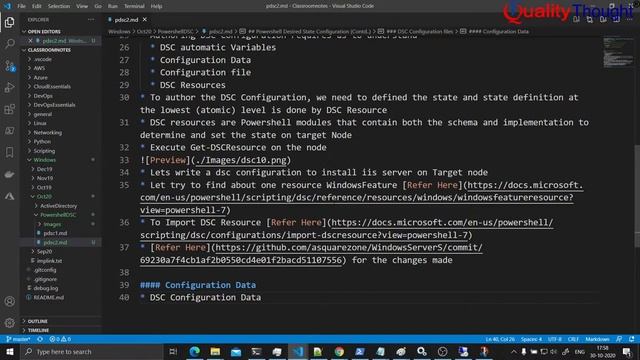Click the feedback icon in status bar

click(619, 339)
